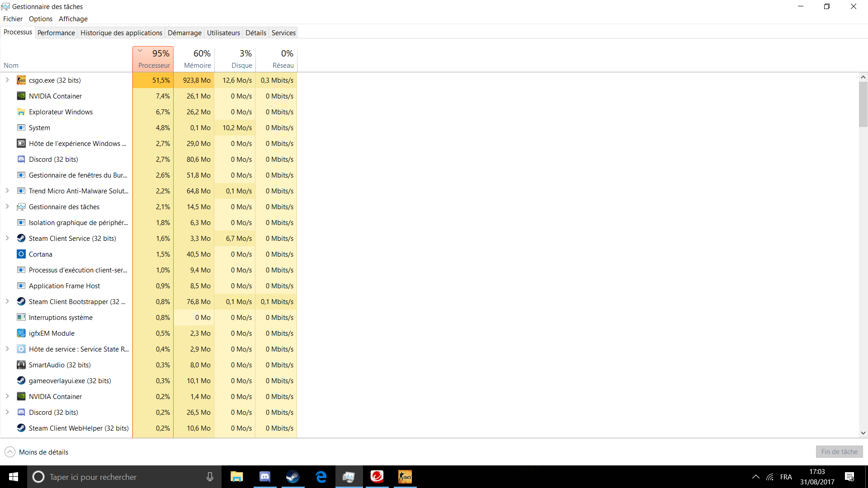
Task: Open the Options menu
Action: [x=41, y=19]
